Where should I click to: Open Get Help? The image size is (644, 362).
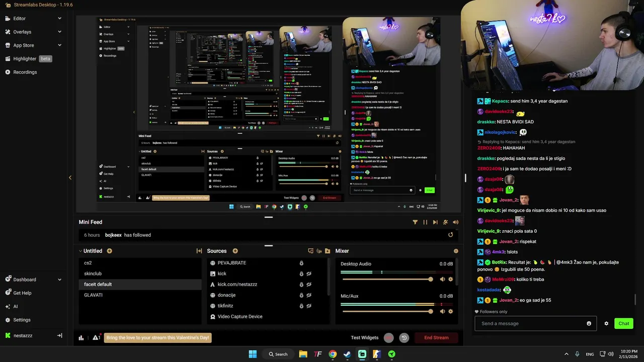tap(22, 293)
